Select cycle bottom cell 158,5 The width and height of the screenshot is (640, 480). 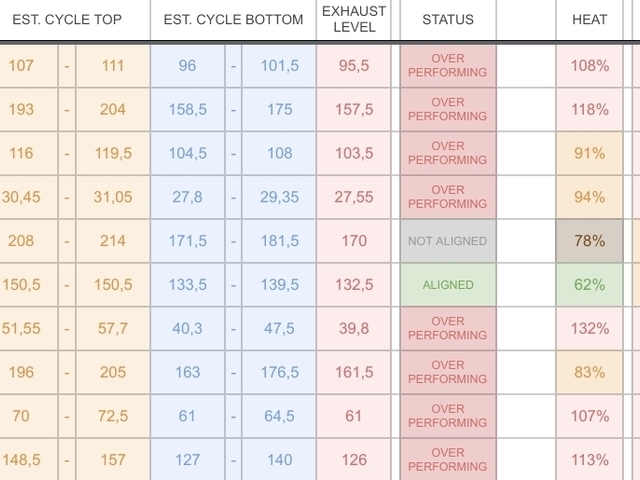pos(188,109)
